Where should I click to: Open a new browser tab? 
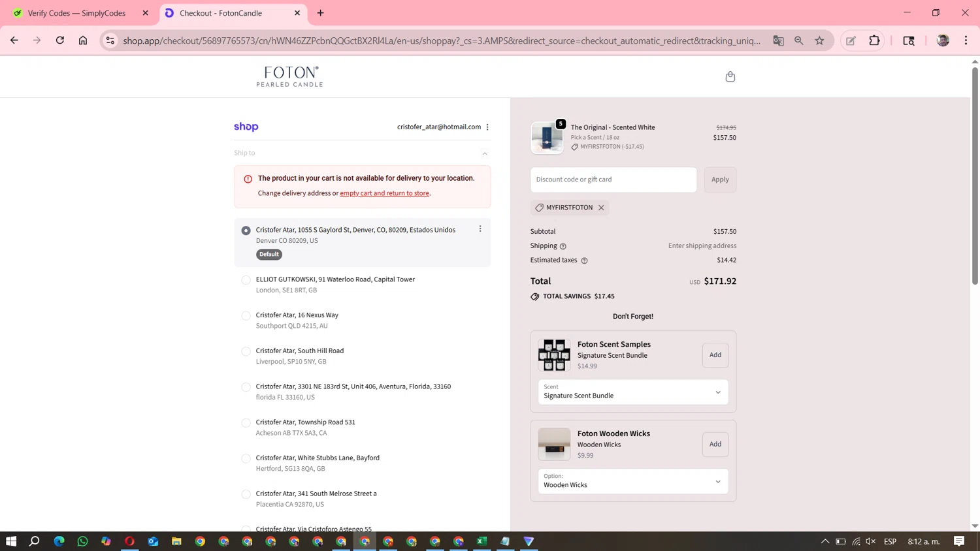pos(320,13)
